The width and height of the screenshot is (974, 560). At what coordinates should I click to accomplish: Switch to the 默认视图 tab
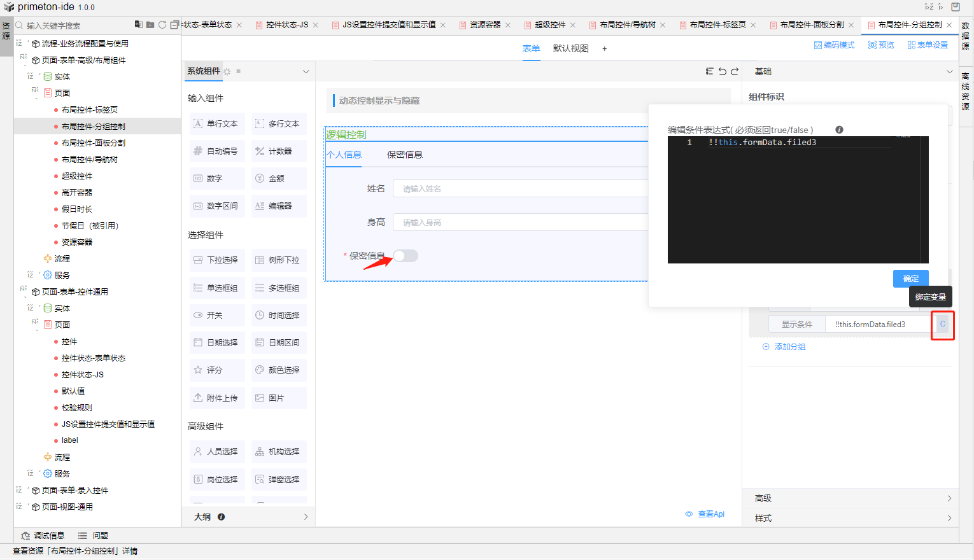pos(570,48)
